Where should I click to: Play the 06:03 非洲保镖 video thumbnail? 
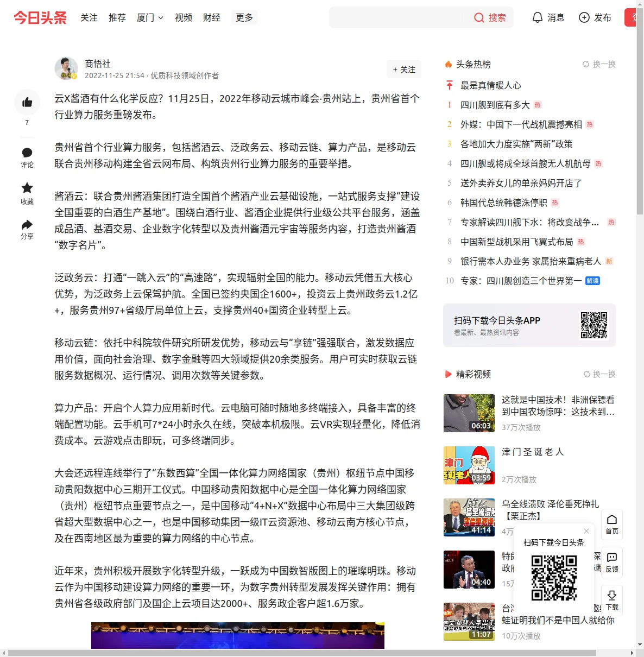point(469,413)
